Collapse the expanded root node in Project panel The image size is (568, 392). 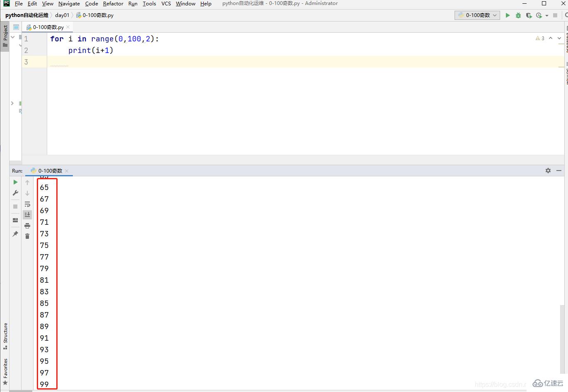[13, 37]
